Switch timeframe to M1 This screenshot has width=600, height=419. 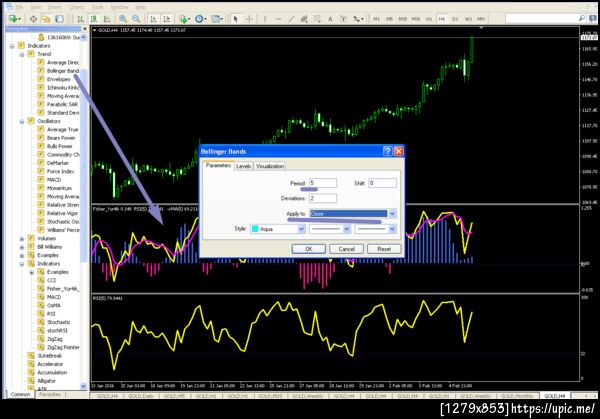377,19
